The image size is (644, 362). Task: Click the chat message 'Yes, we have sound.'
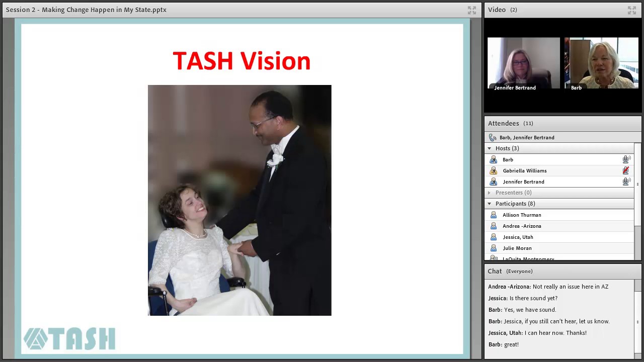(530, 310)
